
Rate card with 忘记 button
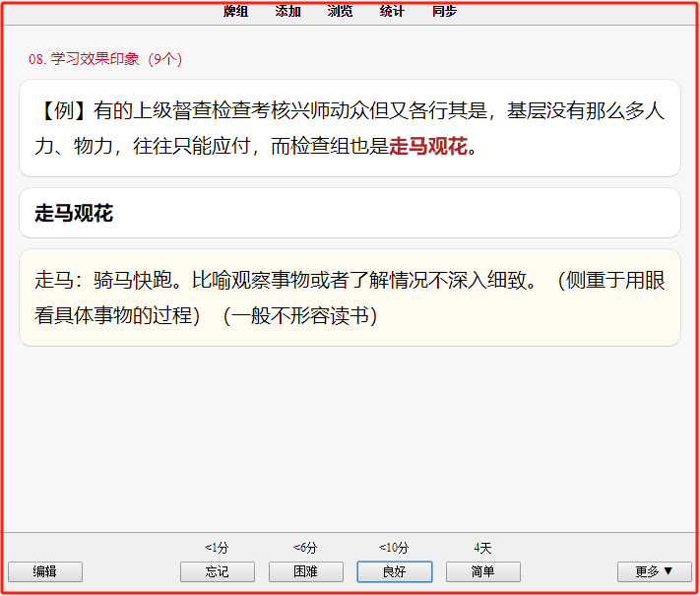coord(218,571)
